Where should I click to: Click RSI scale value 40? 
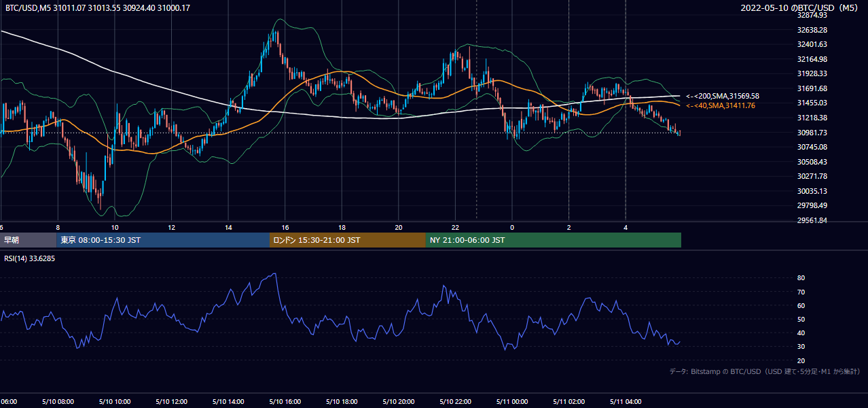[801, 333]
